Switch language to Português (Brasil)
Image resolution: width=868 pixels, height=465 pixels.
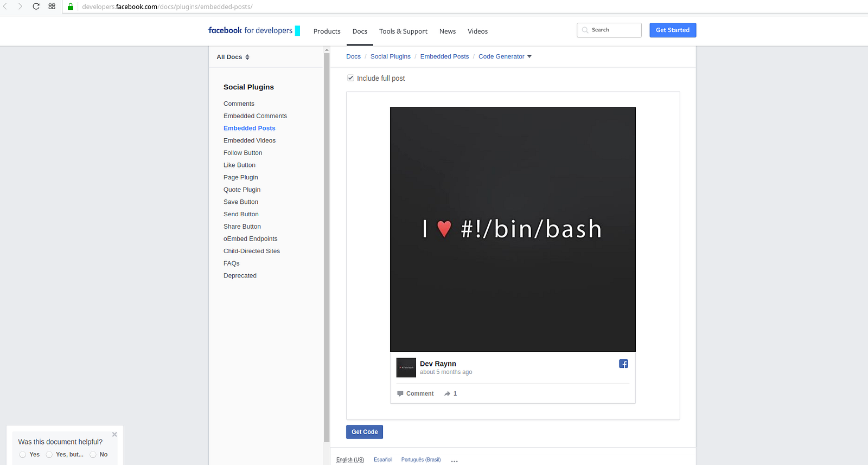(421, 460)
